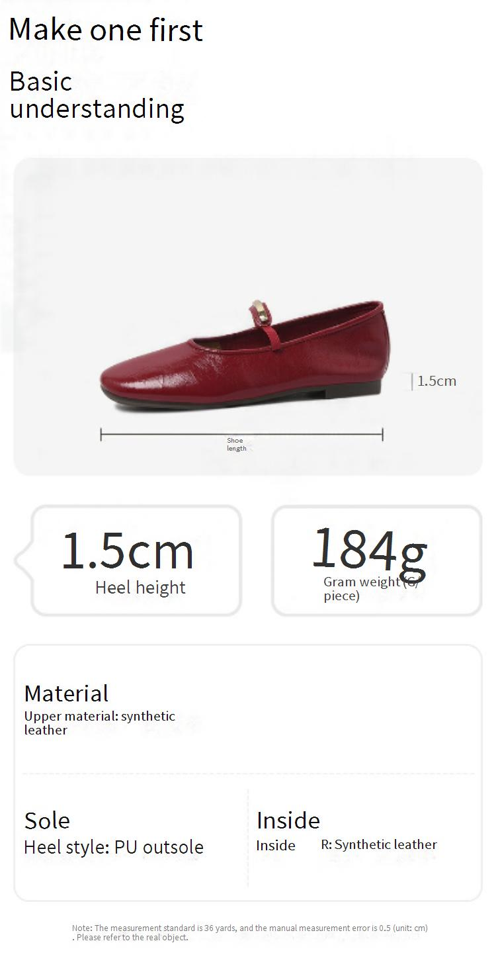The width and height of the screenshot is (496, 980).
Task: Click the large "Inside" section heading
Action: tap(288, 821)
